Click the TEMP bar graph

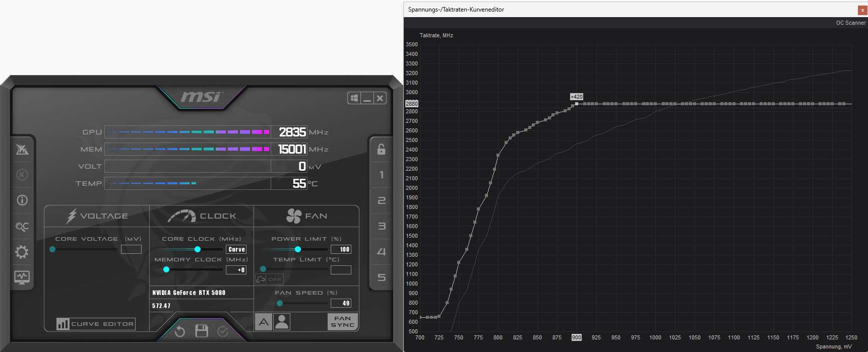point(188,183)
